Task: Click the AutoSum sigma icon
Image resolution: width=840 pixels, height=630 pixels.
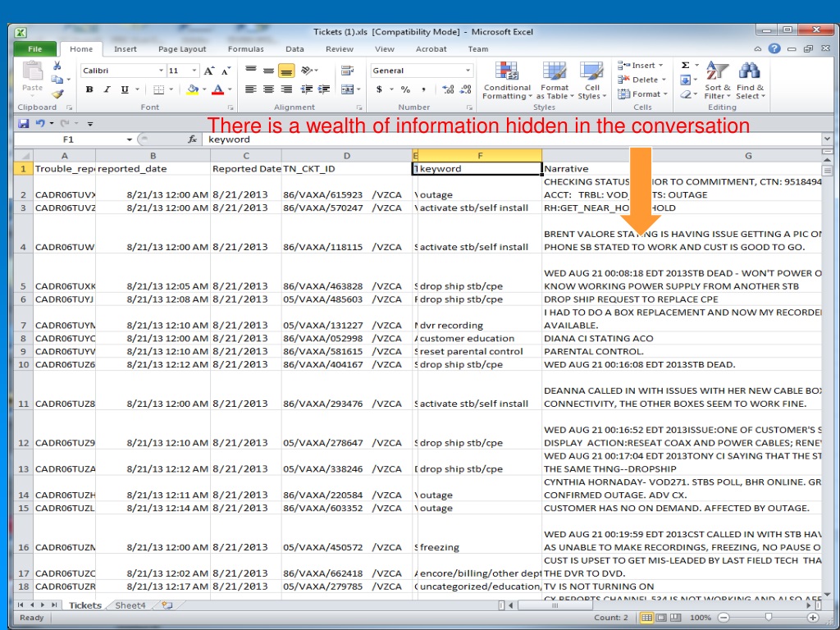Action: 685,66
